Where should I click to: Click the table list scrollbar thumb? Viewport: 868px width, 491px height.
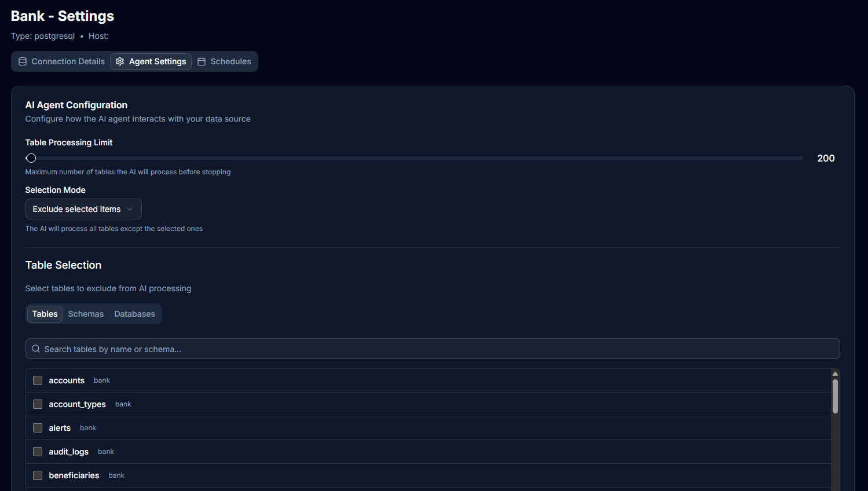coord(835,396)
